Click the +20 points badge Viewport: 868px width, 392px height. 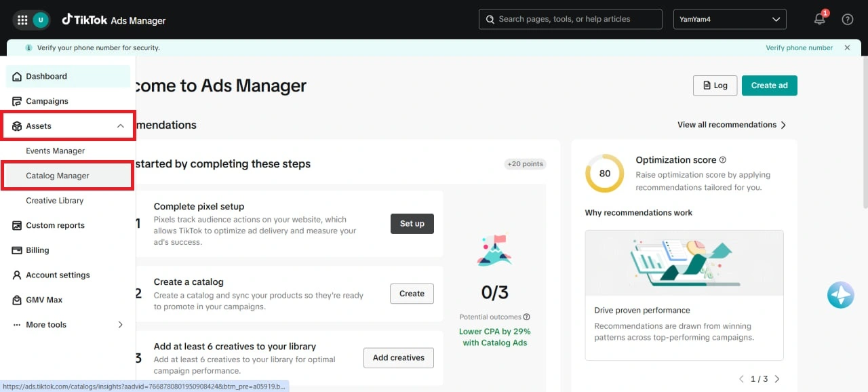(526, 164)
